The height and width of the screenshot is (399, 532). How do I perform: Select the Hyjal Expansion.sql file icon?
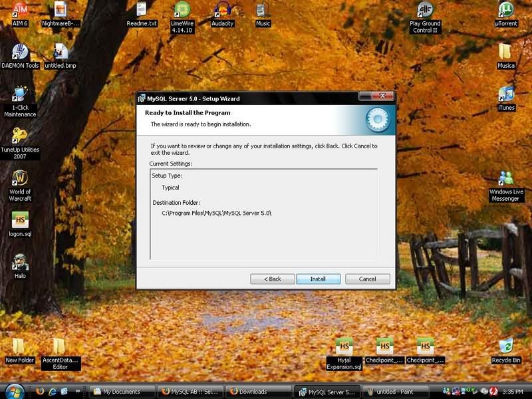[x=344, y=354]
